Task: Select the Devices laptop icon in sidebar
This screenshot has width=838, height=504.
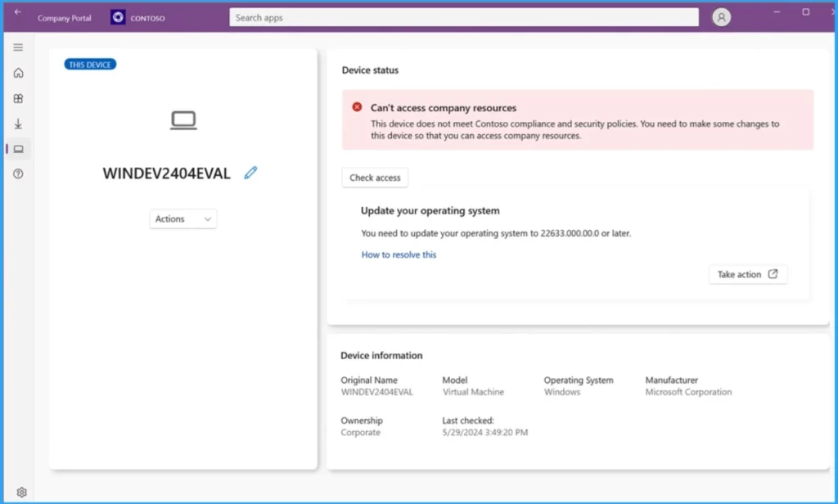Action: 18,149
